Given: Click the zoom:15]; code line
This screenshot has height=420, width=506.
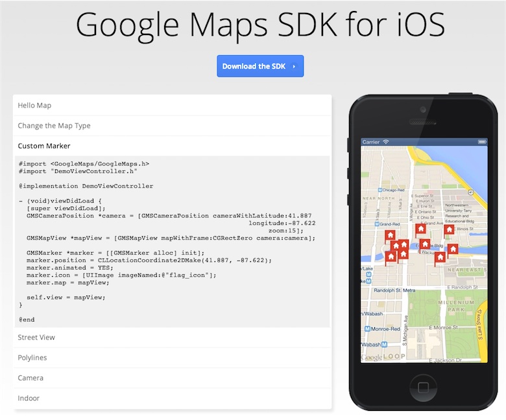Looking at the screenshot, I should [x=286, y=231].
